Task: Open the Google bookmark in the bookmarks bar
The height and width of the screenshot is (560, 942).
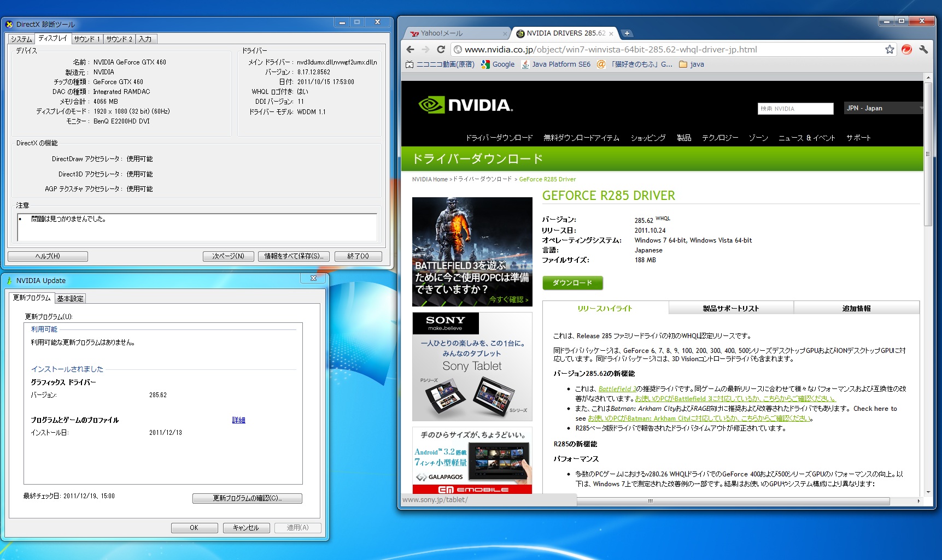Action: click(x=498, y=64)
